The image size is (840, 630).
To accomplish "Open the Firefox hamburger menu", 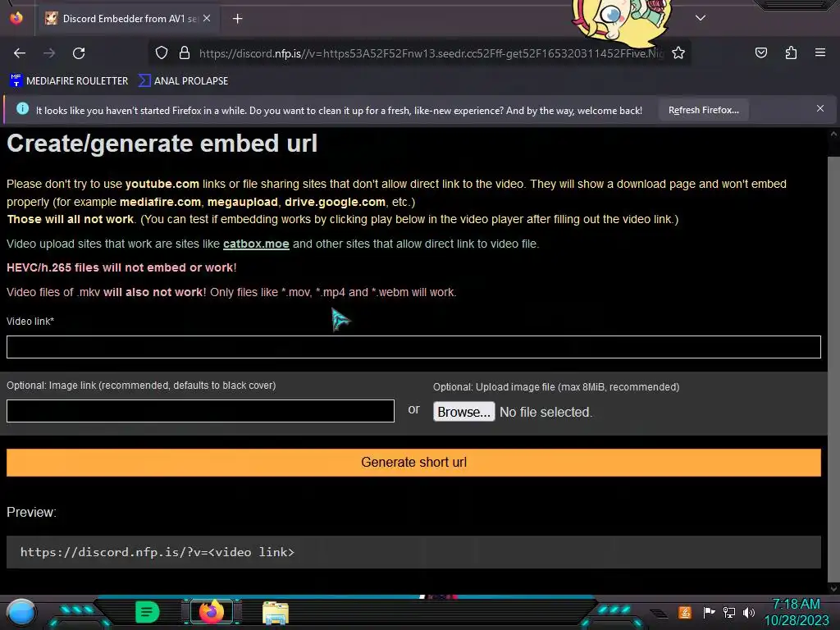I will pos(820,52).
